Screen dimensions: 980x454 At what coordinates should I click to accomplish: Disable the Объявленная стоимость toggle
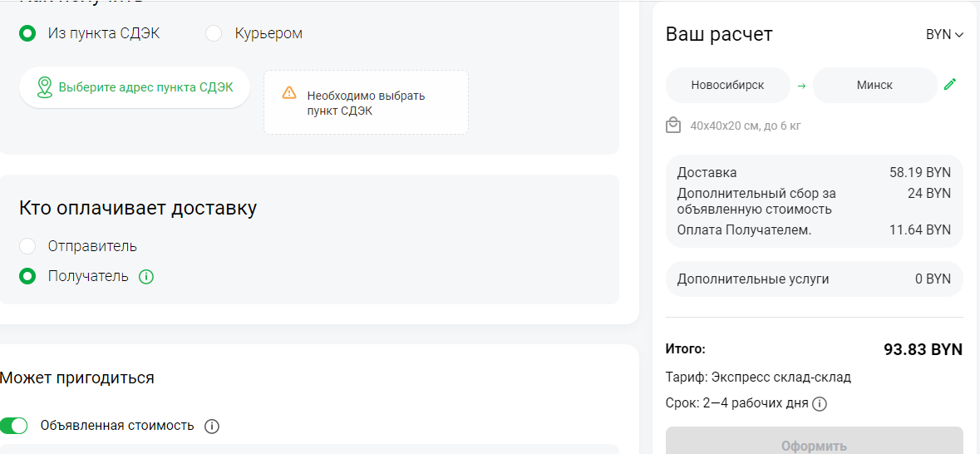tap(14, 426)
